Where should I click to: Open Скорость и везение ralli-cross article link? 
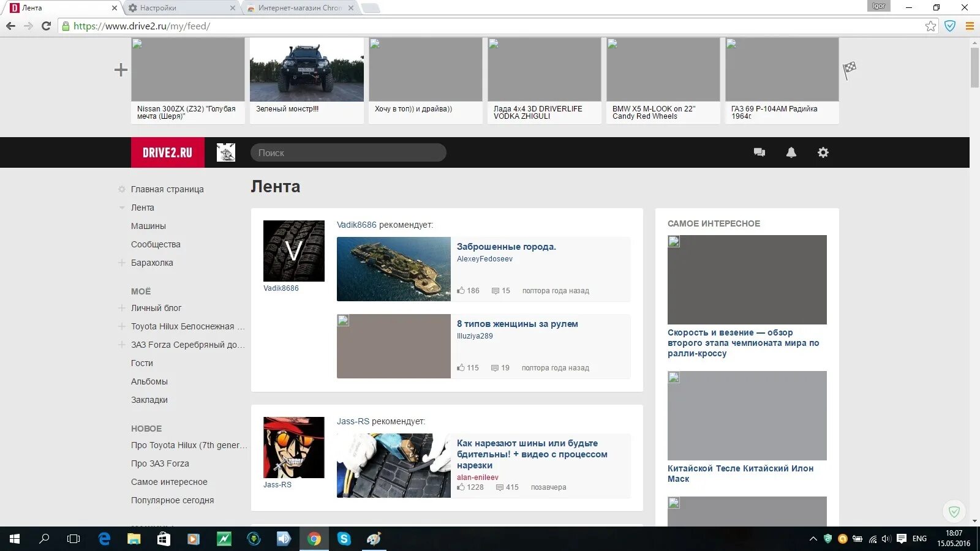744,343
